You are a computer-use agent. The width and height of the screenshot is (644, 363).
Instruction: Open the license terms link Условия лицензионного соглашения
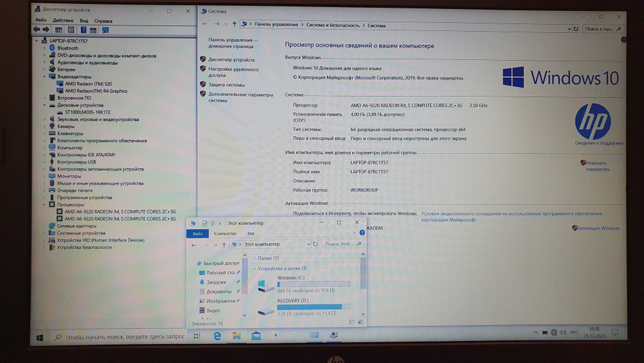(x=511, y=217)
